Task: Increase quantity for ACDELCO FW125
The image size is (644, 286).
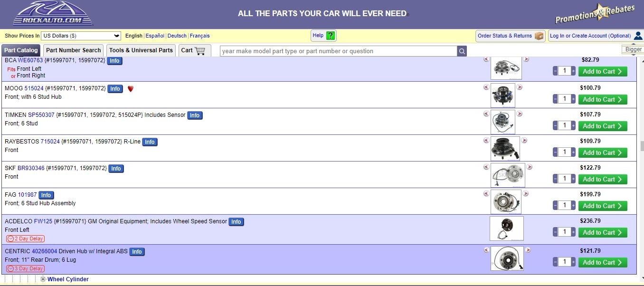Action: pyautogui.click(x=573, y=232)
